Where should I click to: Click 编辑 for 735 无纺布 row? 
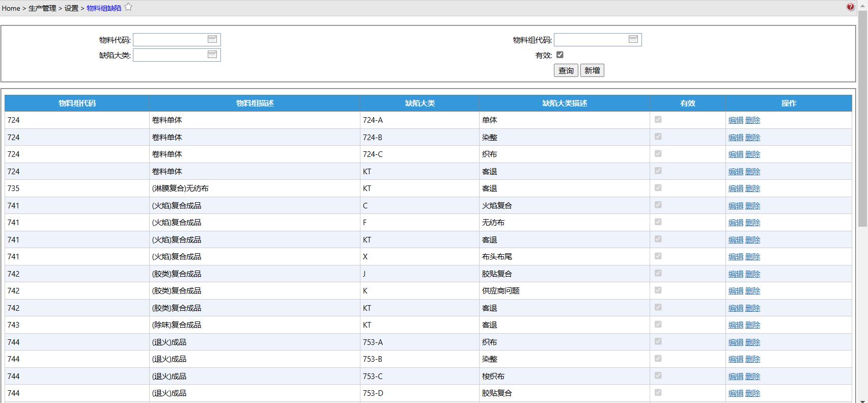click(736, 189)
